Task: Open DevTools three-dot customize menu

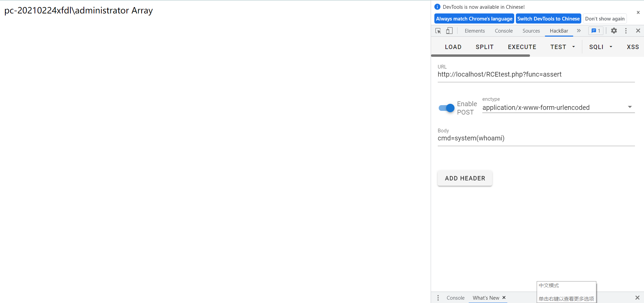Action: [x=626, y=31]
